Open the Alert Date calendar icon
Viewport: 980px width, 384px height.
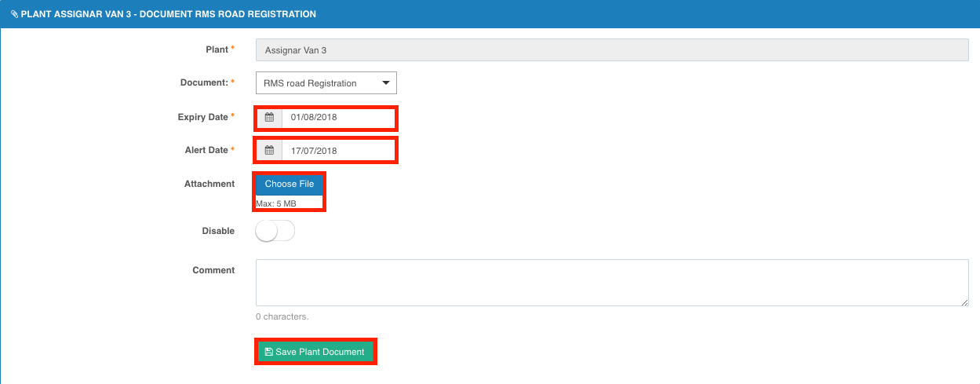tap(269, 151)
